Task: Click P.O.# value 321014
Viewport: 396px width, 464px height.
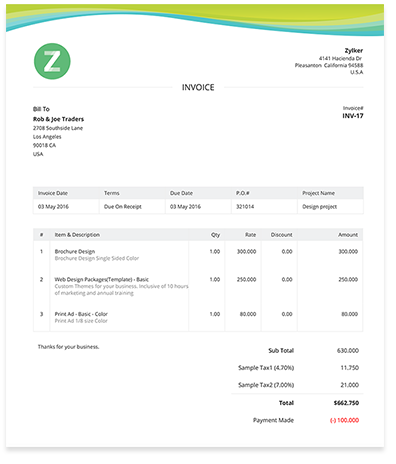Action: pos(245,207)
